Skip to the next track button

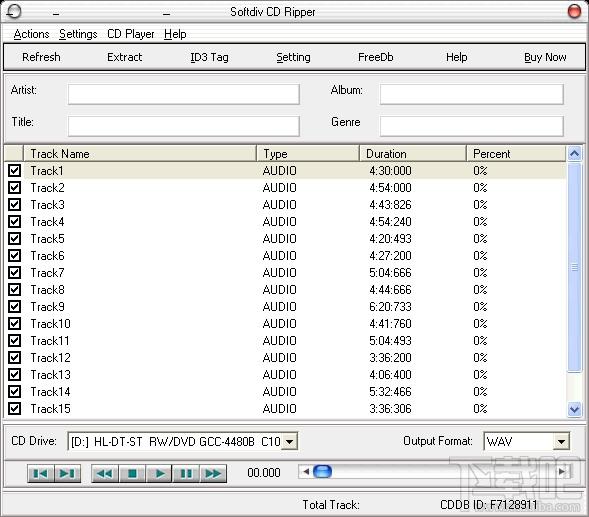[x=68, y=473]
